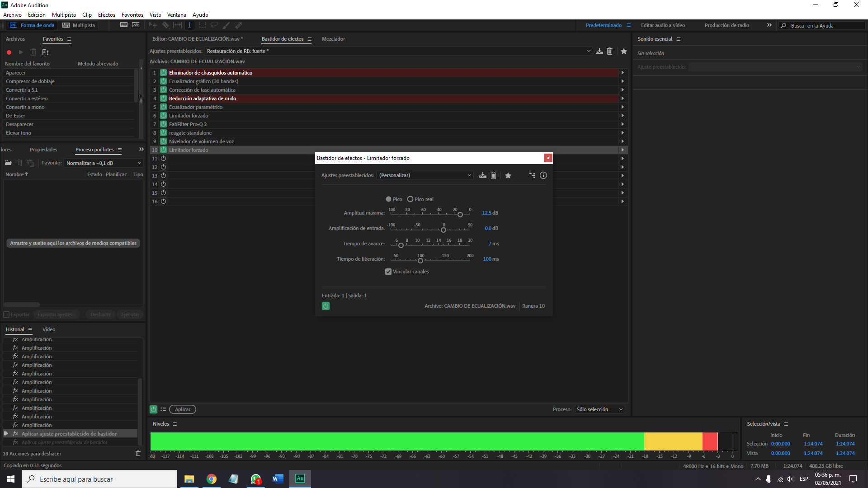Viewport: 868px width, 488px height.
Task: Uncheck Vincular canales checkbox
Action: click(388, 272)
